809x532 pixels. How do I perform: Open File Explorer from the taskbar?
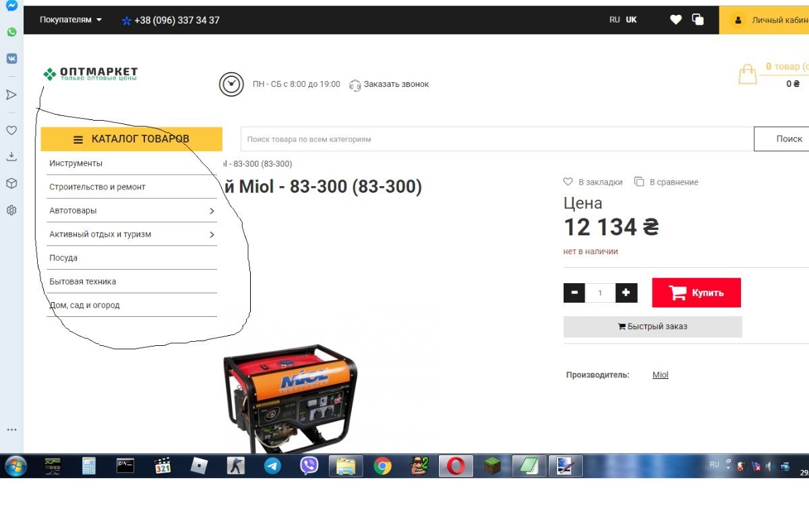[x=346, y=466]
